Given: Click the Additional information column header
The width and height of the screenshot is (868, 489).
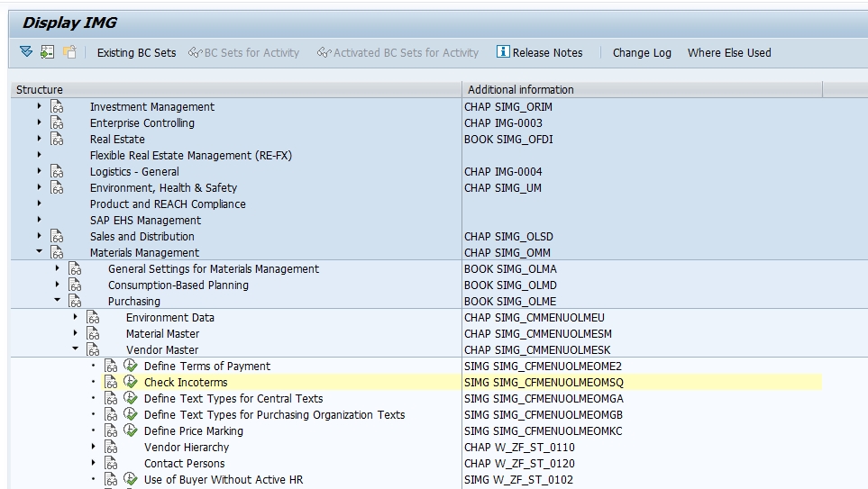Looking at the screenshot, I should coord(642,90).
